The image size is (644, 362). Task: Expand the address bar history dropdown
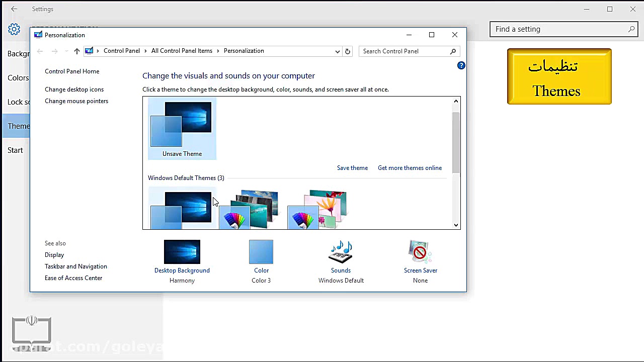coord(337,51)
